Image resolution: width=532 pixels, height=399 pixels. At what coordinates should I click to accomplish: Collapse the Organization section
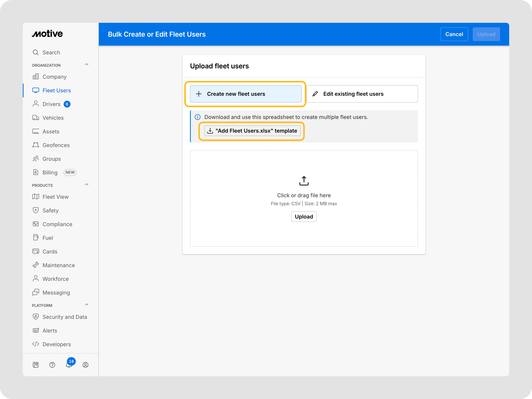87,65
